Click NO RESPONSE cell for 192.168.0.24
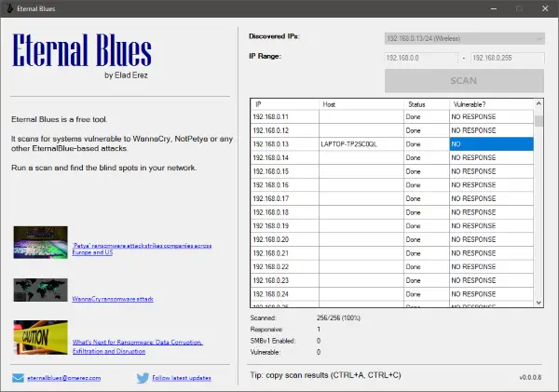The height and width of the screenshot is (392, 559). (492, 294)
